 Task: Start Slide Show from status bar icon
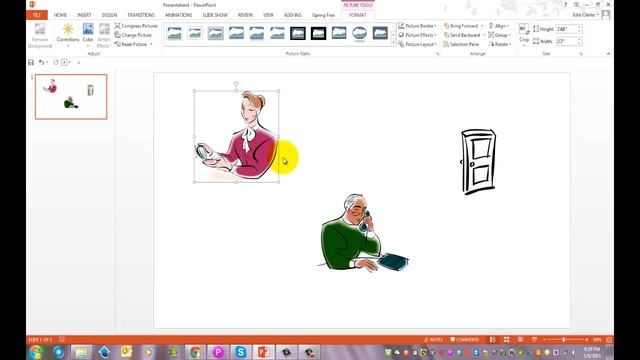tap(534, 340)
